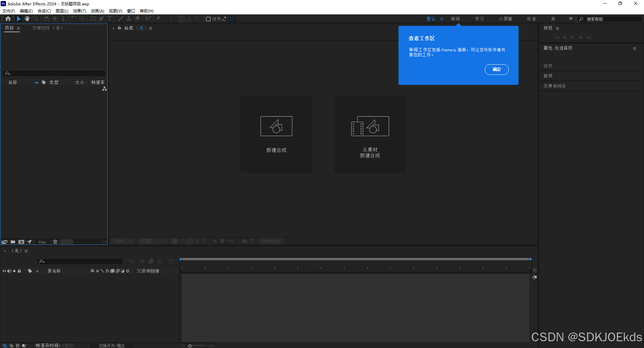644x348 pixels.
Task: Open the 效果(T) menu
Action: 79,11
